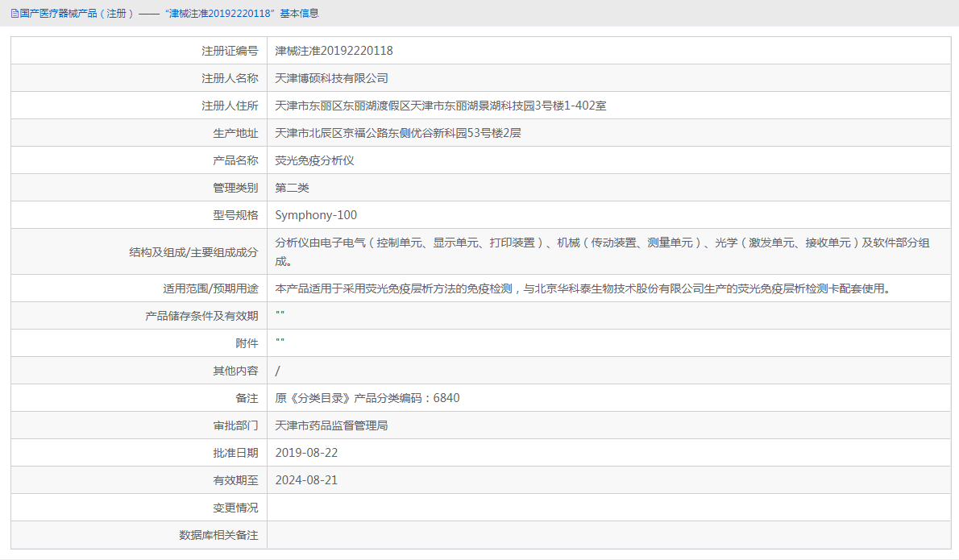Click the label 产品名称
Viewport: 959px width, 560px height.
[235, 161]
